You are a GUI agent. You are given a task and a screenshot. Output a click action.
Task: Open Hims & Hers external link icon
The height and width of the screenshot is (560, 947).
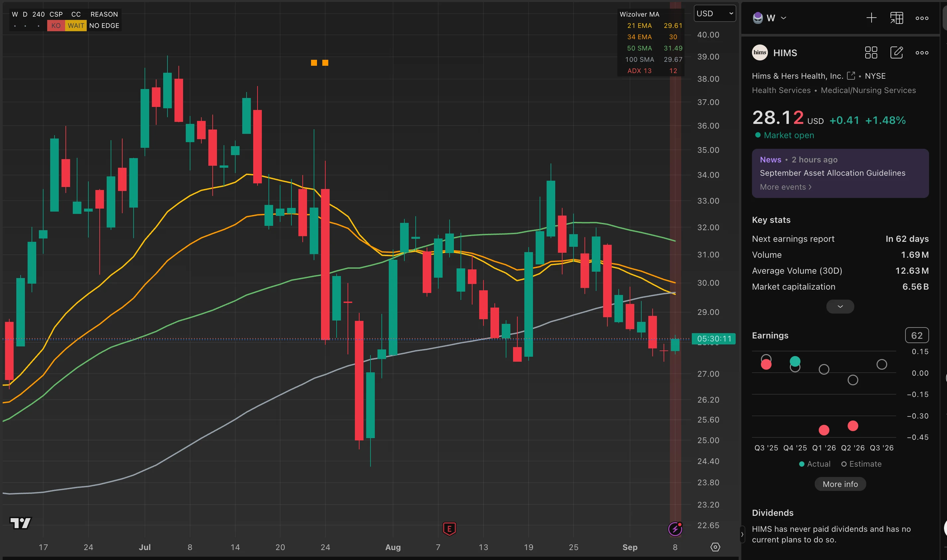click(x=851, y=76)
